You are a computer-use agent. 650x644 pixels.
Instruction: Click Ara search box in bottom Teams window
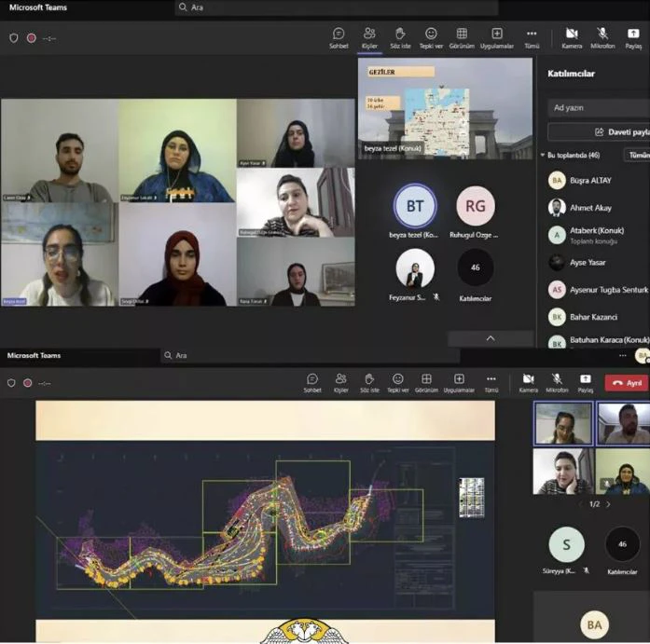point(310,355)
